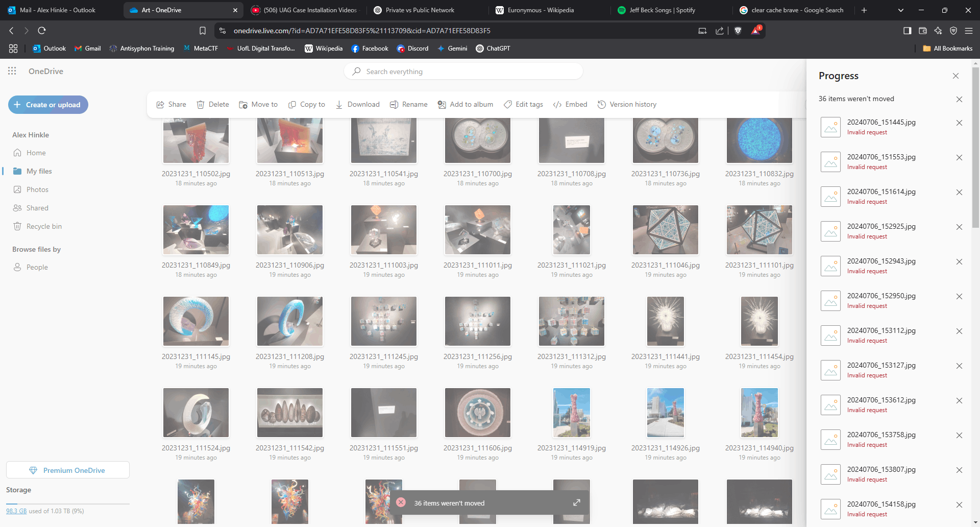Image resolution: width=980 pixels, height=527 pixels.
Task: Go to Photos in the sidebar
Action: [37, 189]
